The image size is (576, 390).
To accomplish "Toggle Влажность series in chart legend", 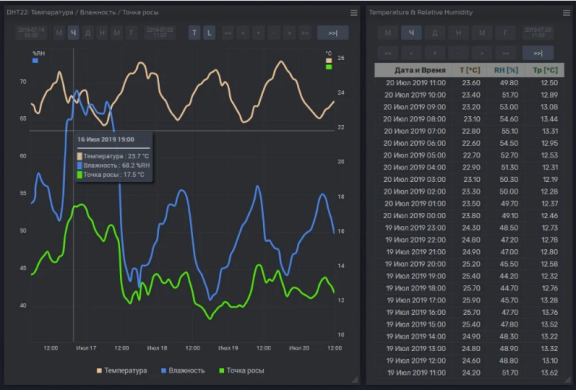I will pos(183,371).
